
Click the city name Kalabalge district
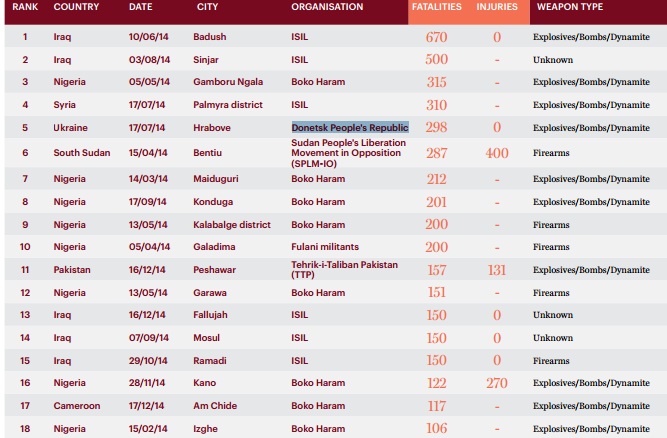[x=232, y=225]
